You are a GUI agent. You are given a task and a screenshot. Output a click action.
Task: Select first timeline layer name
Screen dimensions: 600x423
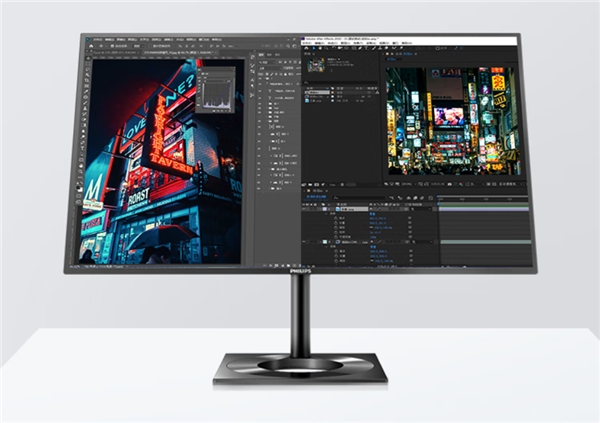point(354,209)
